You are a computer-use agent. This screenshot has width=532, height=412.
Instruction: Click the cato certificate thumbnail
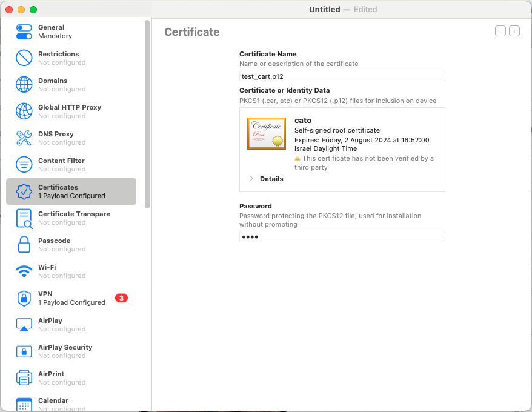[x=266, y=133]
